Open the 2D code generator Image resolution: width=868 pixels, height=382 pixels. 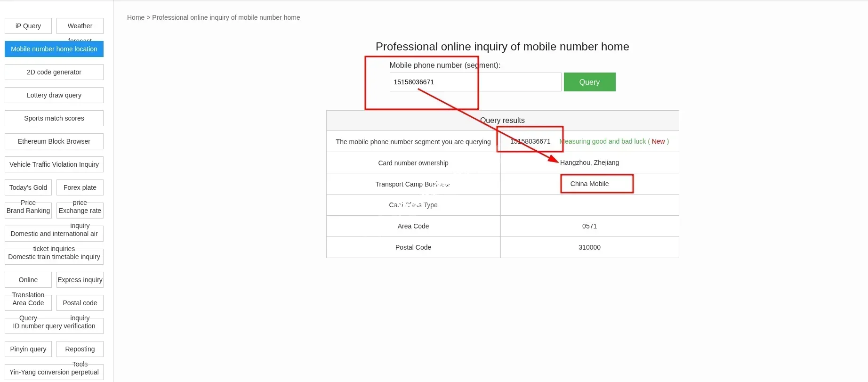pyautogui.click(x=54, y=72)
